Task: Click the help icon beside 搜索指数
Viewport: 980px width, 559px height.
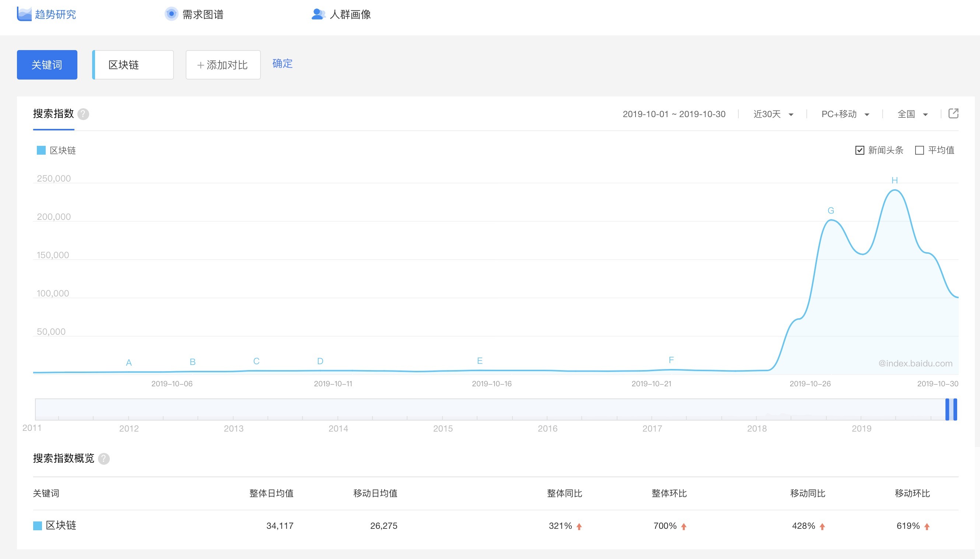Action: coord(83,114)
